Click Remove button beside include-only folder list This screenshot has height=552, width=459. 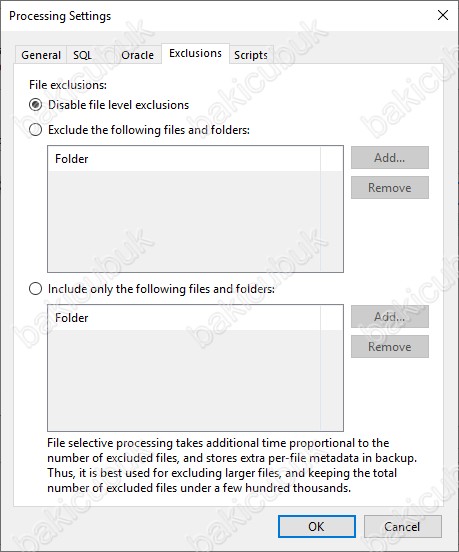tap(390, 347)
